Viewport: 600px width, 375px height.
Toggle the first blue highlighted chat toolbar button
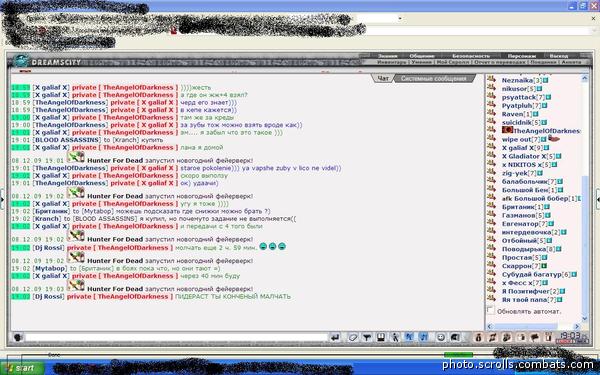[x=409, y=338]
